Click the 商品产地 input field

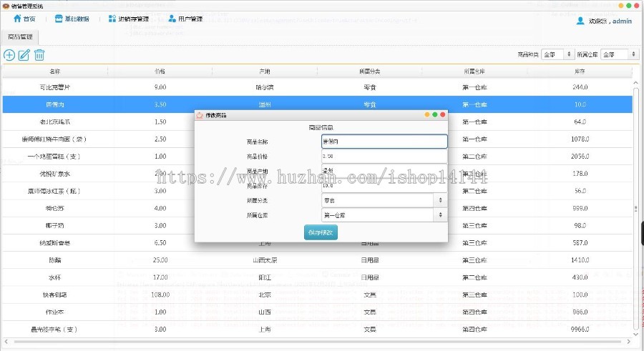(384, 171)
